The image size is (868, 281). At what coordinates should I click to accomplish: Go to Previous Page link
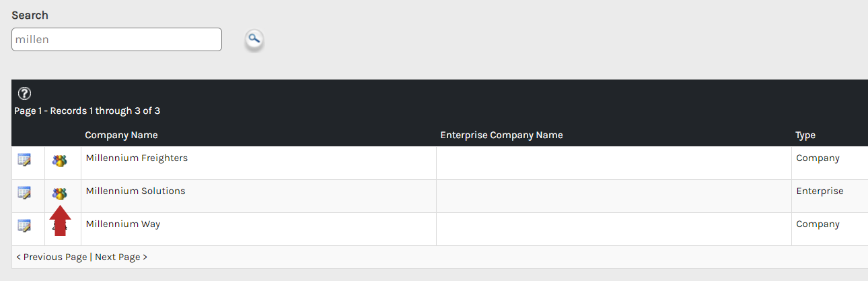click(x=51, y=257)
